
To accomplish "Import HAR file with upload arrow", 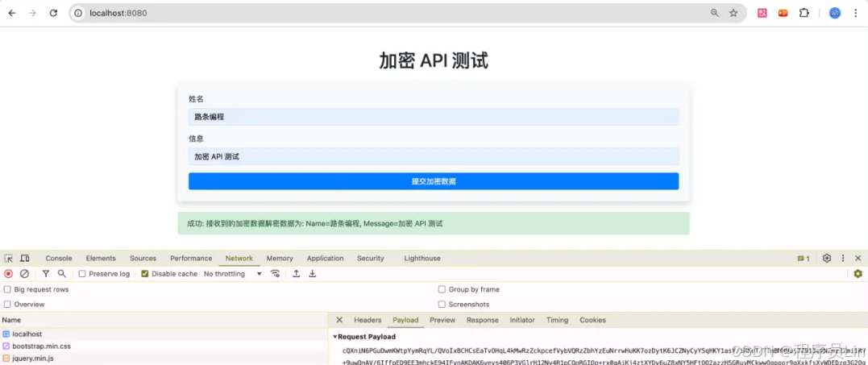I will tap(296, 274).
